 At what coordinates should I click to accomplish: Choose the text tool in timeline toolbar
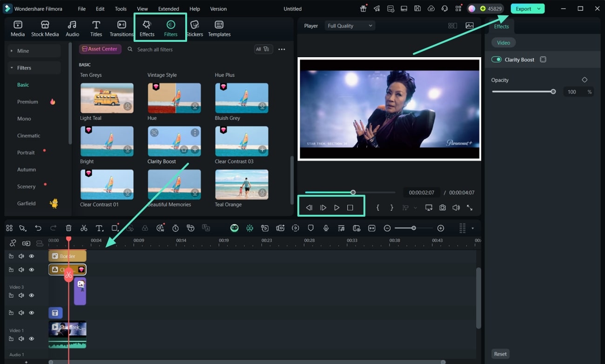click(99, 228)
